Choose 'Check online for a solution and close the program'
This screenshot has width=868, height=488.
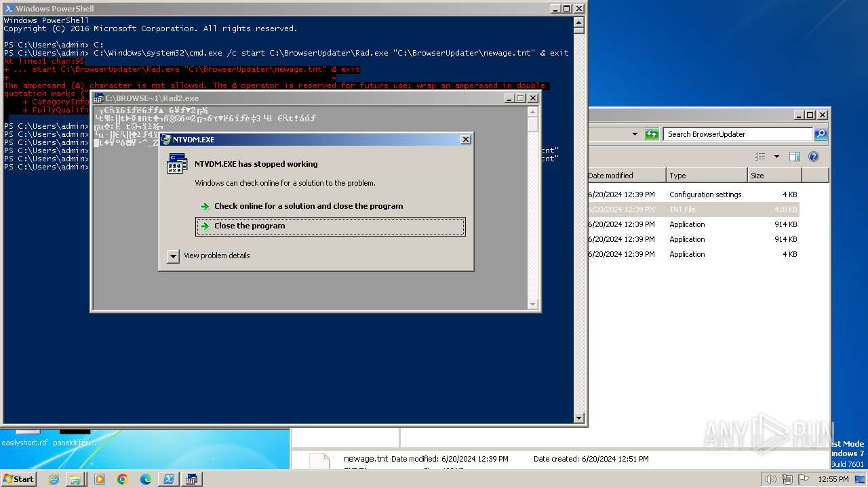[x=309, y=206]
